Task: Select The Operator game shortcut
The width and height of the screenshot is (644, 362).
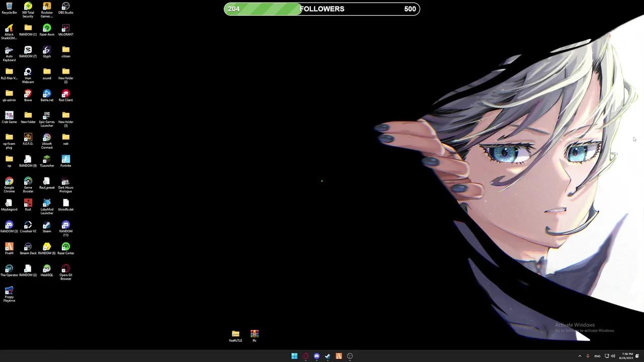Action: point(9,271)
